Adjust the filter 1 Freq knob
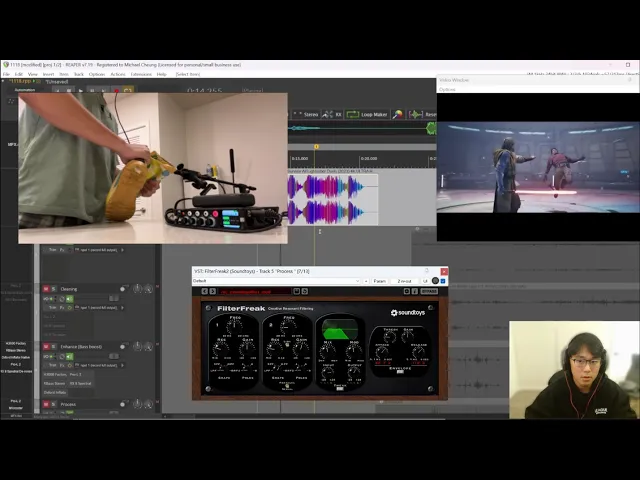Viewport: 640px width, 480px height. [235, 327]
